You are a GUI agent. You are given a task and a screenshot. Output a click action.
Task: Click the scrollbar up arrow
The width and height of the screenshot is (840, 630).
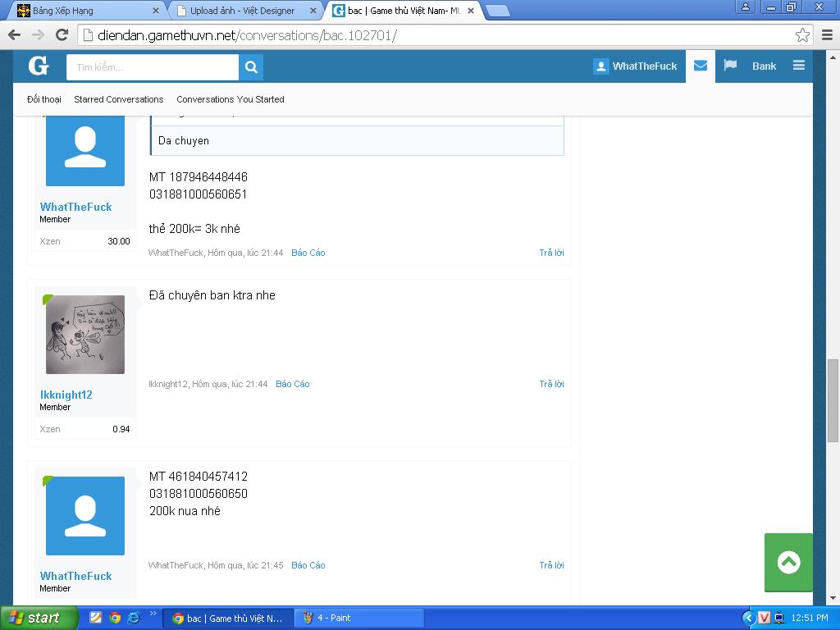tap(833, 57)
